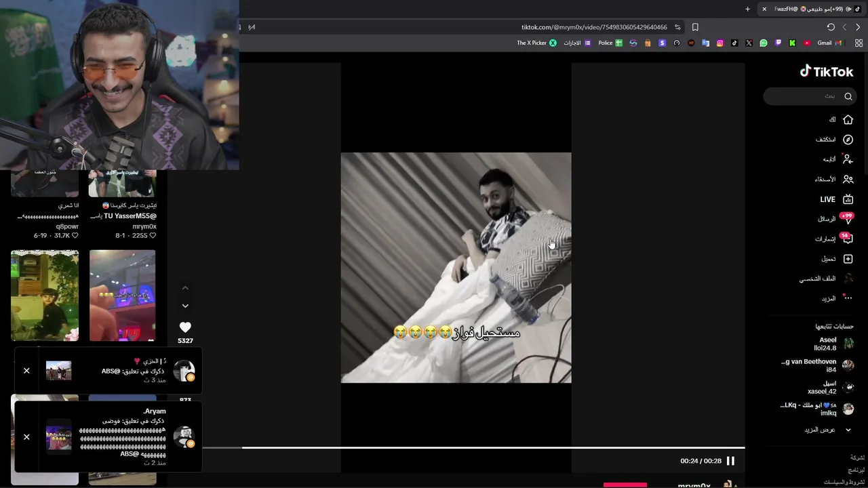Open the Kick bookmark icon
868x488 pixels.
point(792,43)
